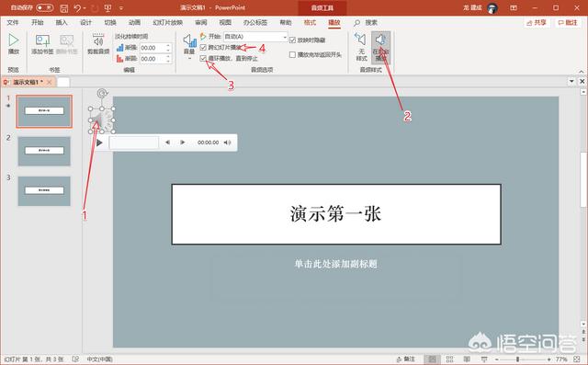Open the Home ribbon tab
Viewport: 588px width, 365px height.
(x=37, y=22)
